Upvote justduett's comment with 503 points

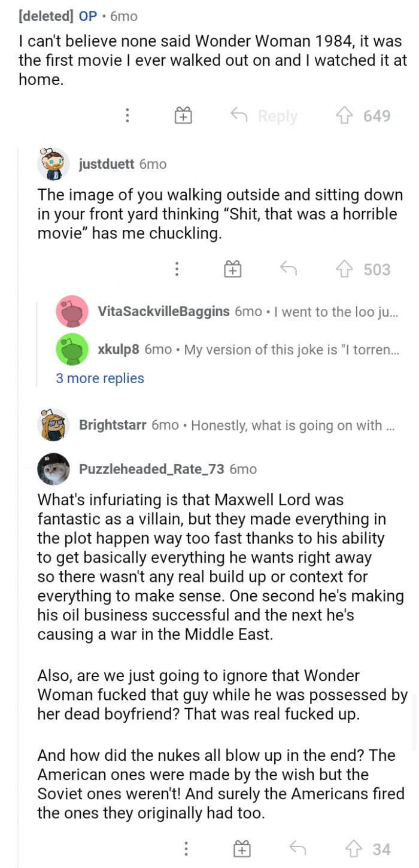342,269
